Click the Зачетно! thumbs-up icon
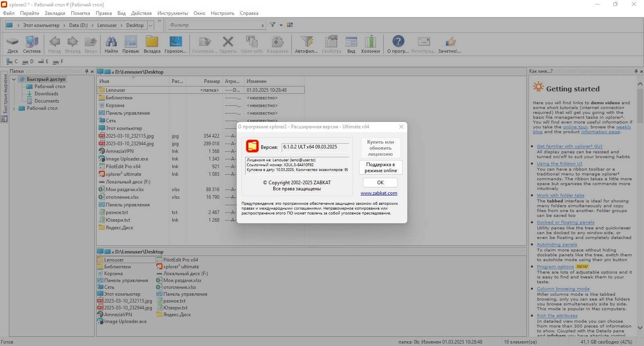Screen dimensions: 644x346 pos(450,44)
